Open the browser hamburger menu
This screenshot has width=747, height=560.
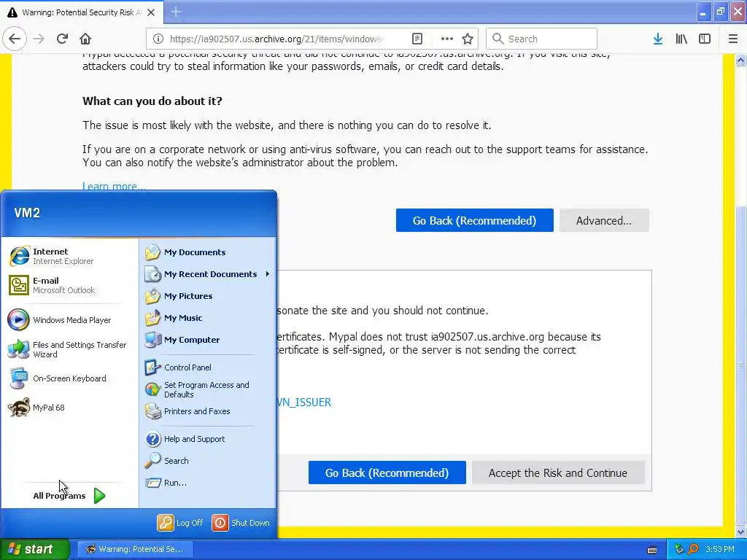point(733,39)
